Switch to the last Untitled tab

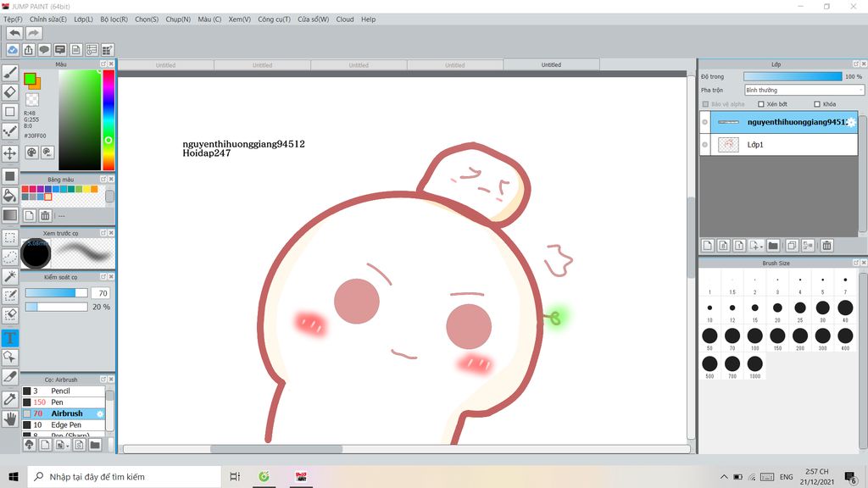551,64
